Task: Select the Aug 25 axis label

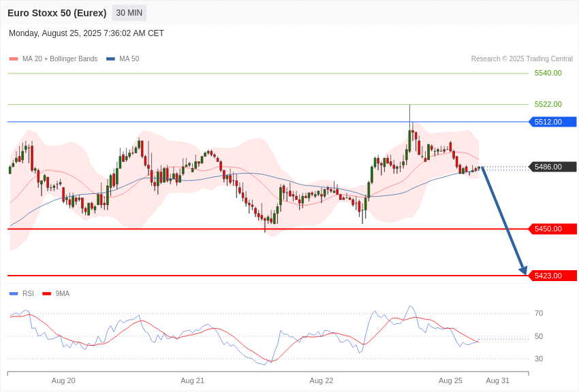Action: point(450,380)
